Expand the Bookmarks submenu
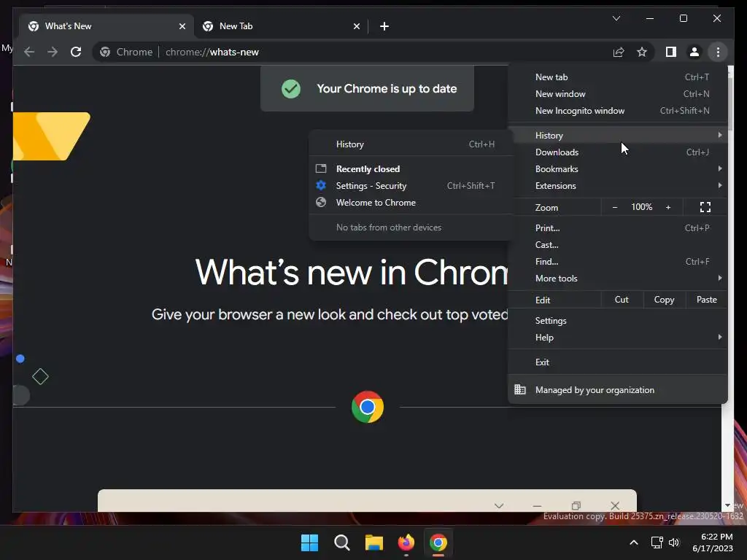 point(617,168)
